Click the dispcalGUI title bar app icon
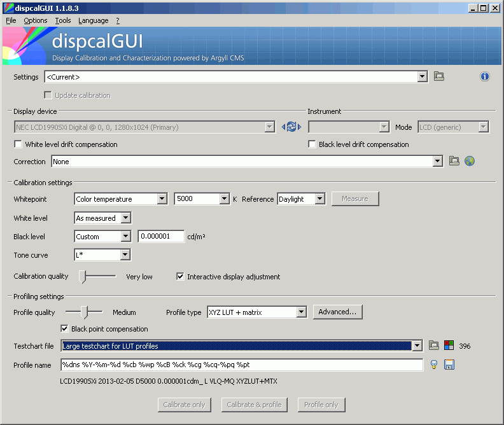The height and width of the screenshot is (425, 504). pyautogui.click(x=8, y=8)
